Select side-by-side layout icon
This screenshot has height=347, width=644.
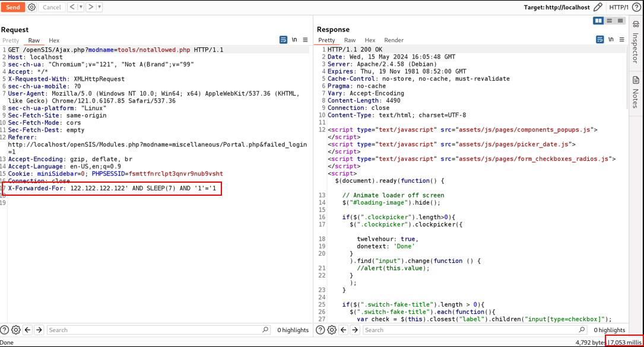(x=598, y=21)
